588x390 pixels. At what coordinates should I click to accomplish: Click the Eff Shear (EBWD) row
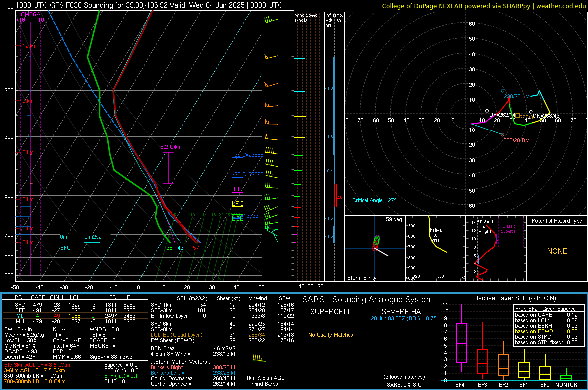coord(222,340)
